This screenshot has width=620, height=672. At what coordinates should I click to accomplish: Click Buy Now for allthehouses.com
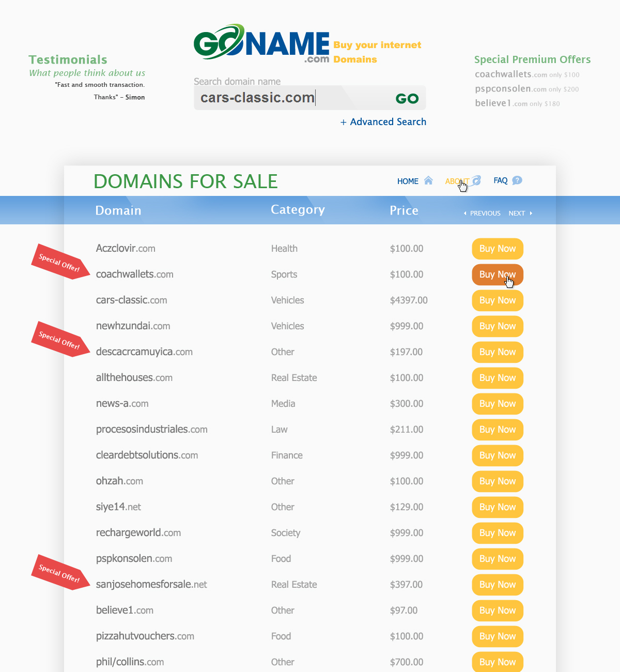click(498, 378)
